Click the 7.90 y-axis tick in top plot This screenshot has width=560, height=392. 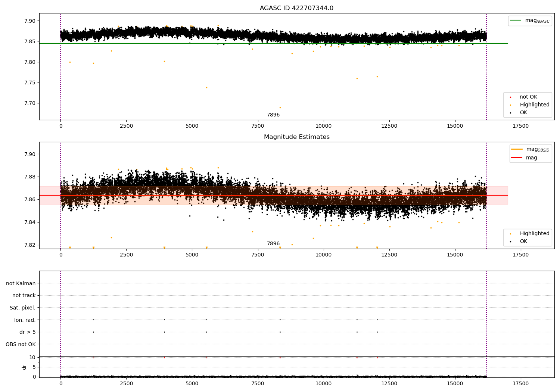tap(29, 21)
